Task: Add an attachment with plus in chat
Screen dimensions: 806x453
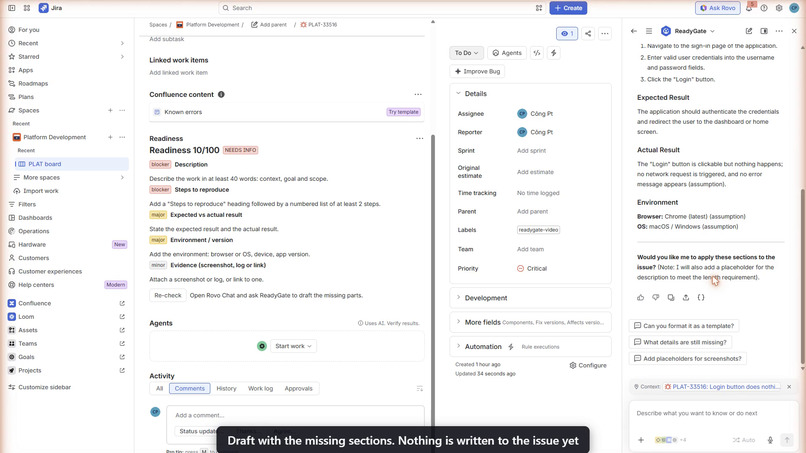Action: 641,440
